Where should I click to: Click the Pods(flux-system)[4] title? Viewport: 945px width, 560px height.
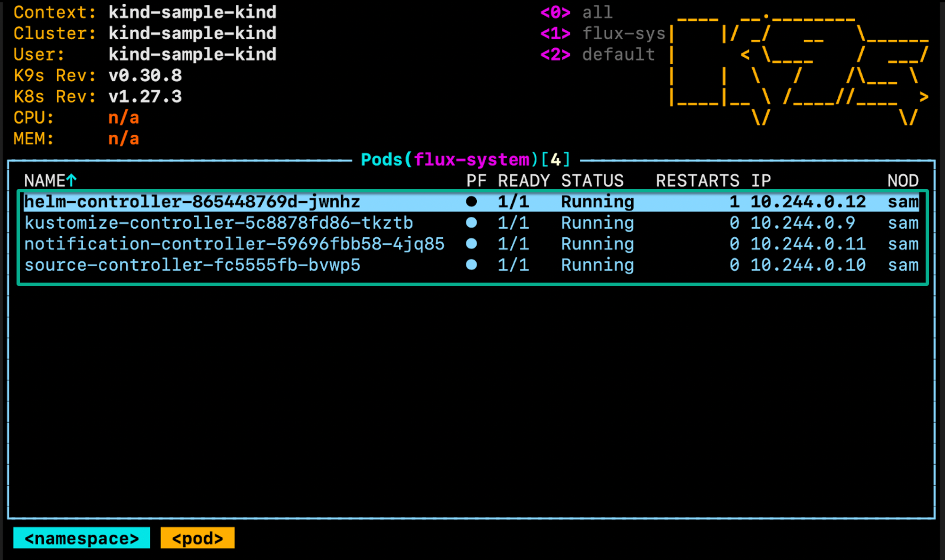pos(466,160)
